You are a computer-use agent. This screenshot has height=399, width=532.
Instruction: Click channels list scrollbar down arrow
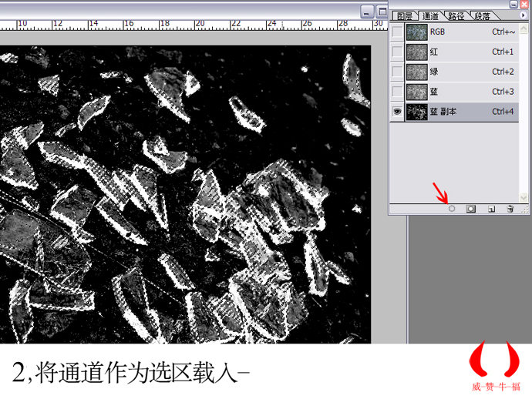click(x=524, y=197)
